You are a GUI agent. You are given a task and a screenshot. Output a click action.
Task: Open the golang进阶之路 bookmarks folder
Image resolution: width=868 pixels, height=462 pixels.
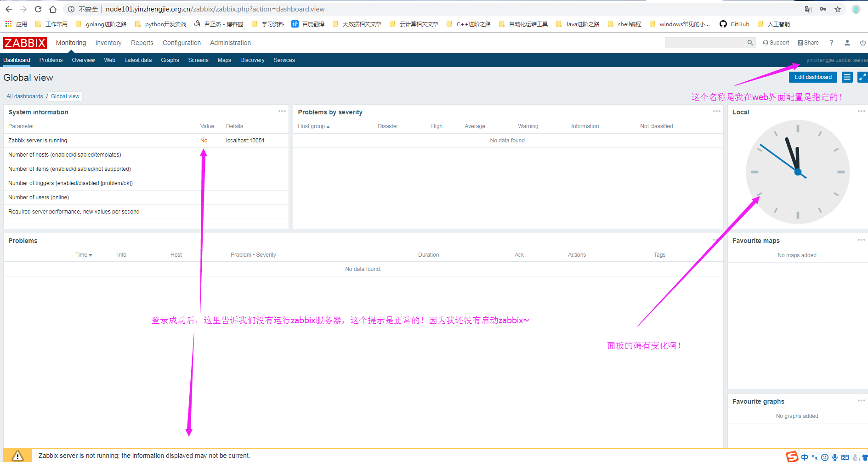101,24
